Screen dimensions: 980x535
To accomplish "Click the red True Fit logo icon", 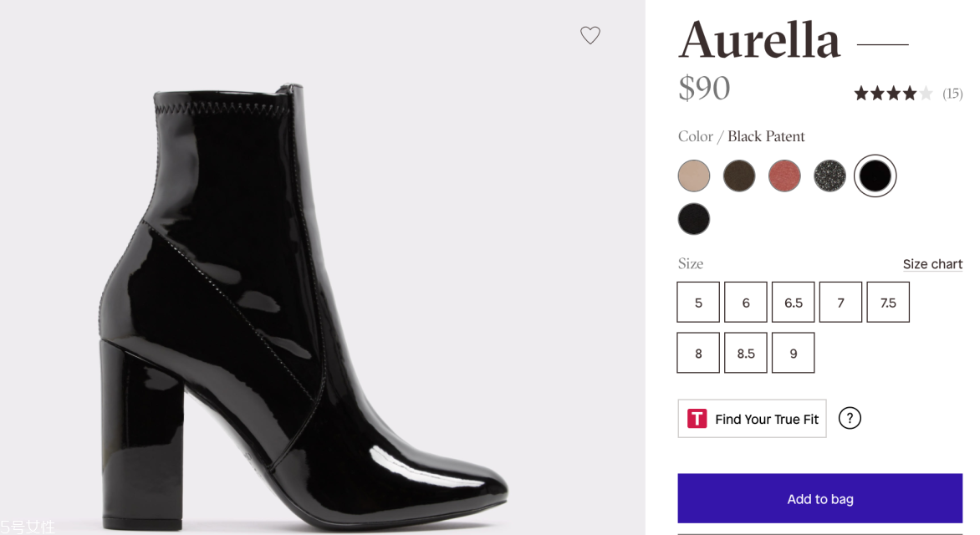I will (697, 419).
